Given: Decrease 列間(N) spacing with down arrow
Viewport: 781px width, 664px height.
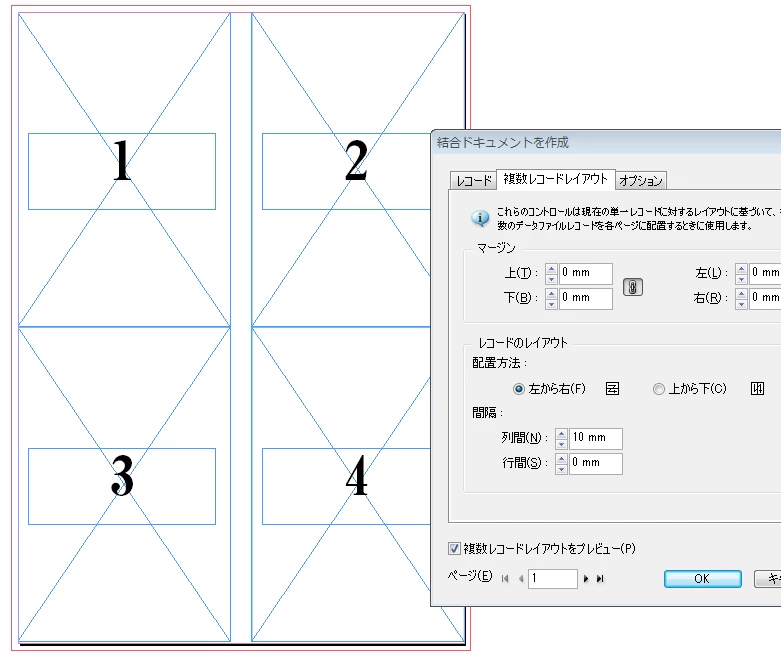Looking at the screenshot, I should click(561, 443).
